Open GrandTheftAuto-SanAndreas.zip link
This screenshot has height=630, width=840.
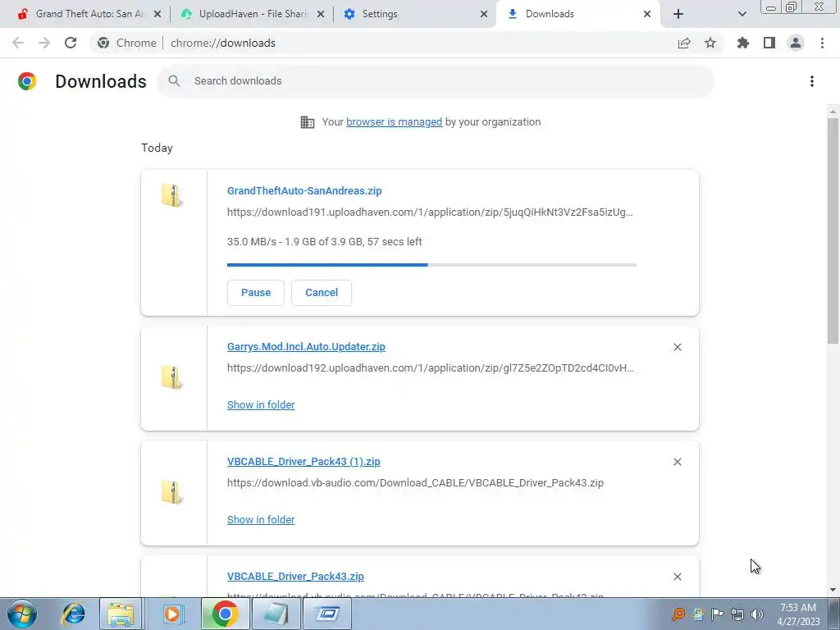pos(304,190)
